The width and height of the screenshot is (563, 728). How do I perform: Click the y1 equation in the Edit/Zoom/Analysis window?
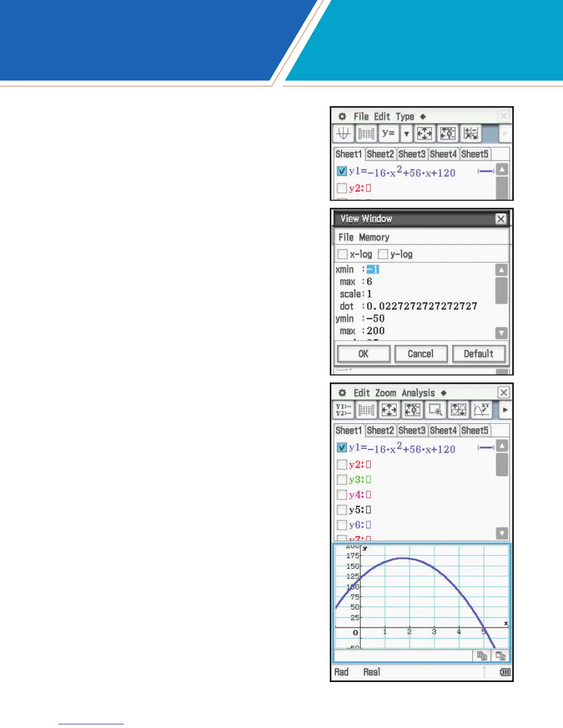pyautogui.click(x=402, y=448)
